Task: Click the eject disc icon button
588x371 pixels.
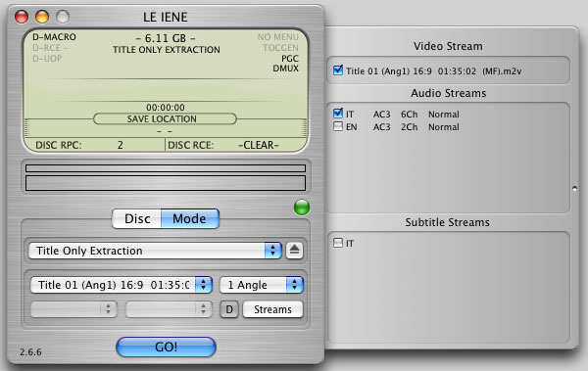Action: pos(294,251)
